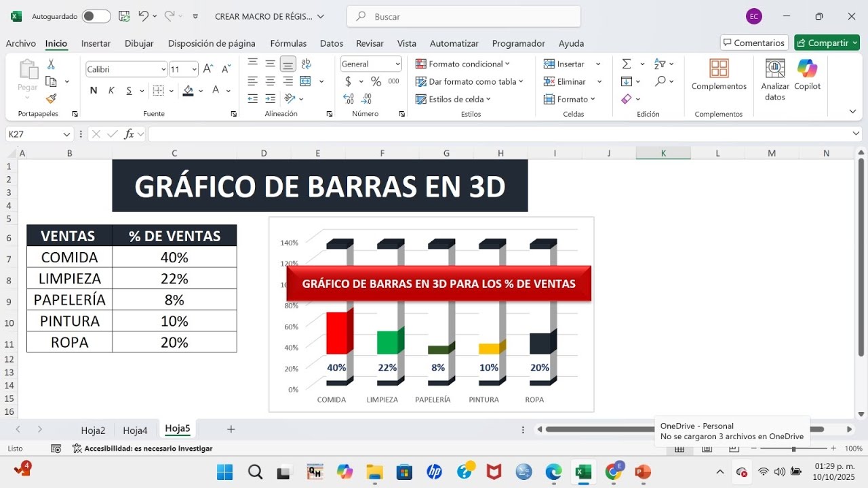Center text horizontally
This screenshot has width=868, height=488.
click(x=270, y=81)
